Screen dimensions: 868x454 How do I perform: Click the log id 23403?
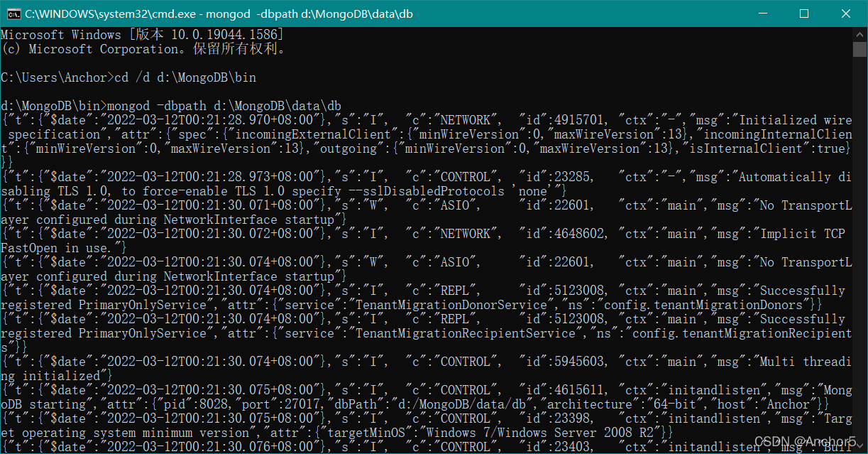point(575,447)
